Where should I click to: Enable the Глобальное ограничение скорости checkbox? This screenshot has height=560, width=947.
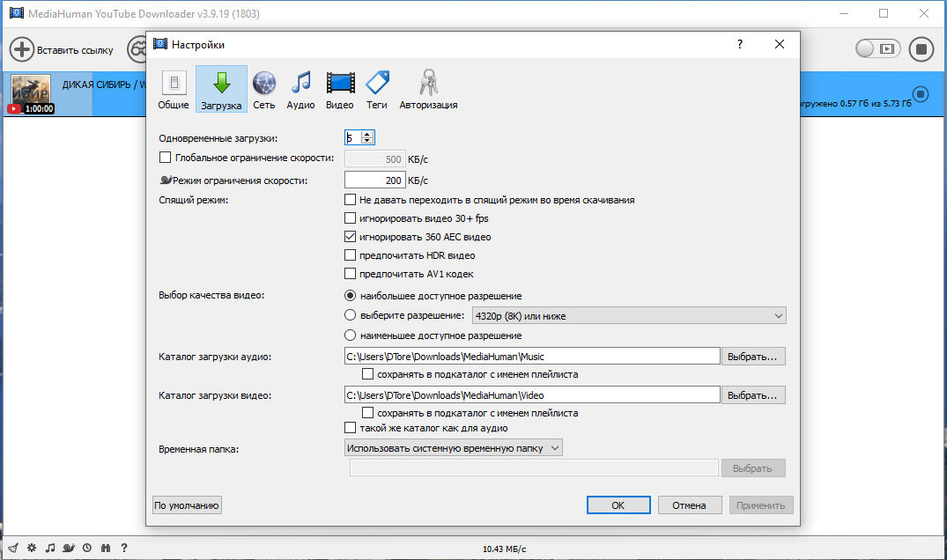[165, 158]
